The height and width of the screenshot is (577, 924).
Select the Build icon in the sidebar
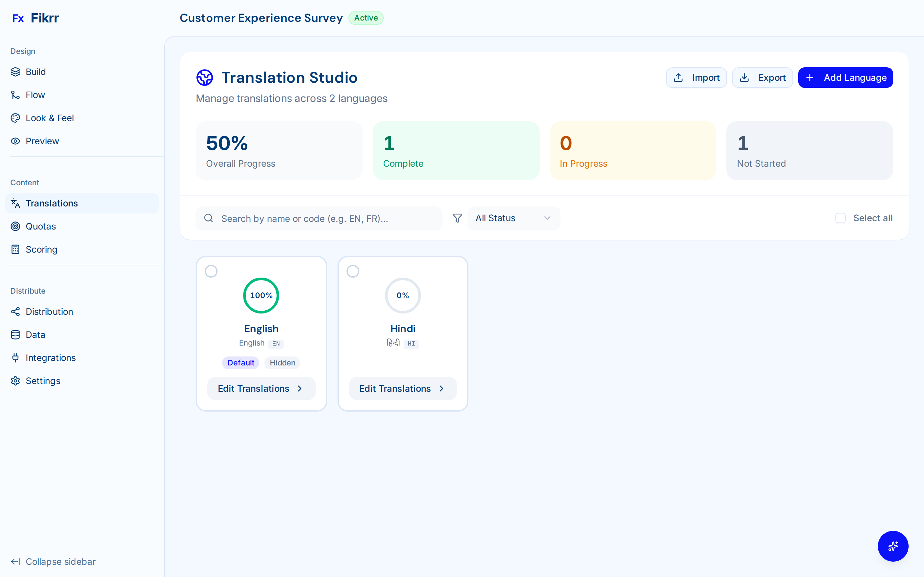coord(15,72)
